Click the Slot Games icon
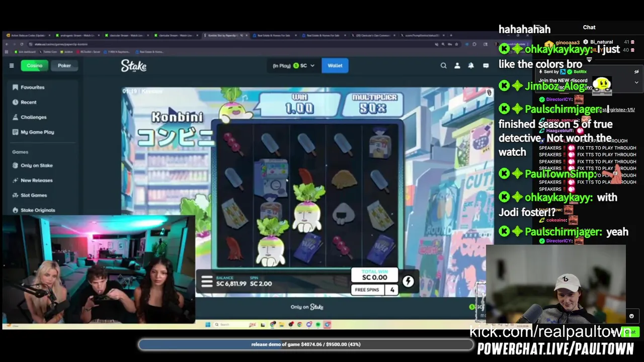Viewport: 644px width, 362px height. (15, 195)
